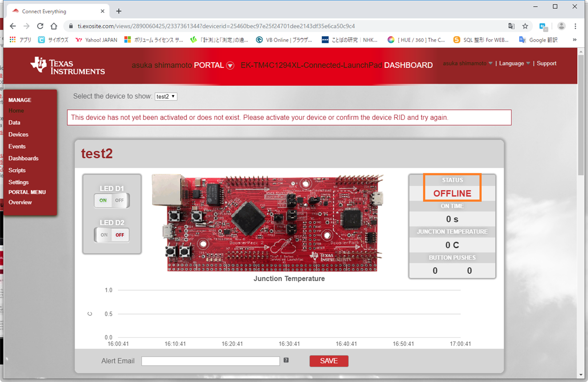Open Devices in the sidebar

coord(18,135)
